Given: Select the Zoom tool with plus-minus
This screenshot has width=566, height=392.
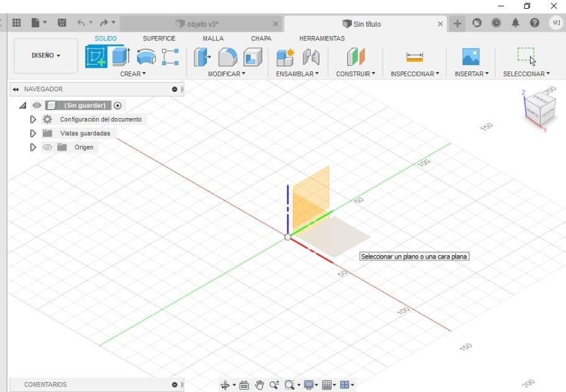Looking at the screenshot, I should point(274,385).
